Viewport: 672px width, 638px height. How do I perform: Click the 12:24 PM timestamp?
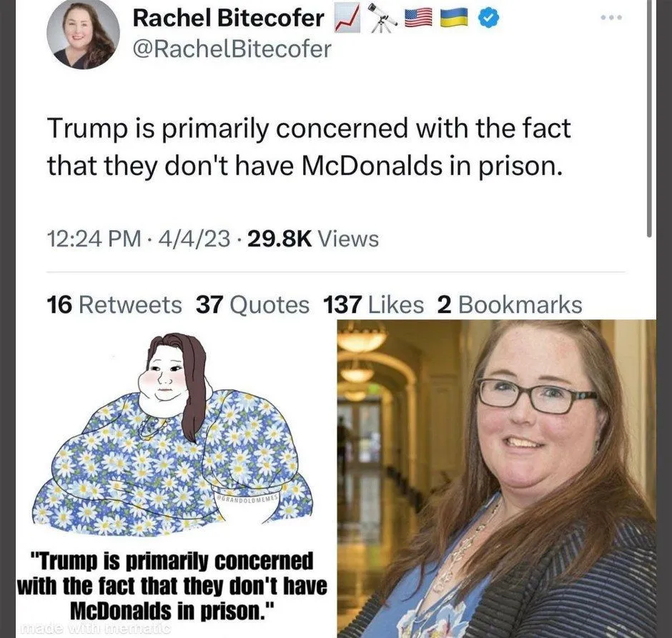94,239
